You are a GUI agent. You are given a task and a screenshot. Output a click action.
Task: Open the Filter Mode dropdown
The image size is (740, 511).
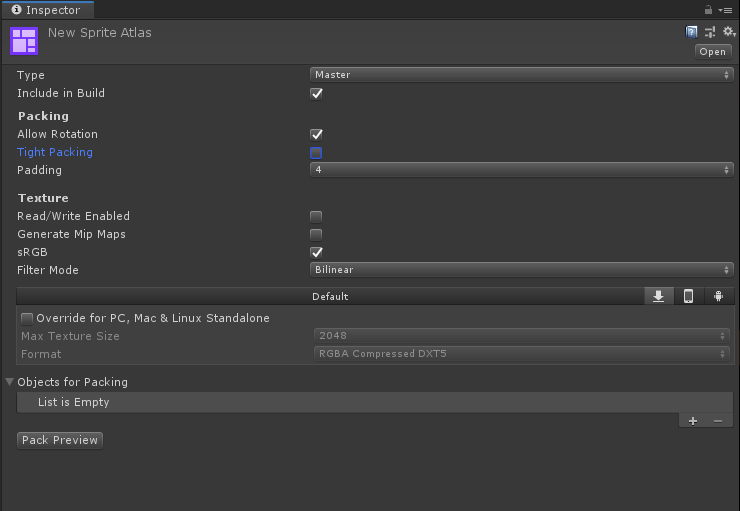pos(521,269)
